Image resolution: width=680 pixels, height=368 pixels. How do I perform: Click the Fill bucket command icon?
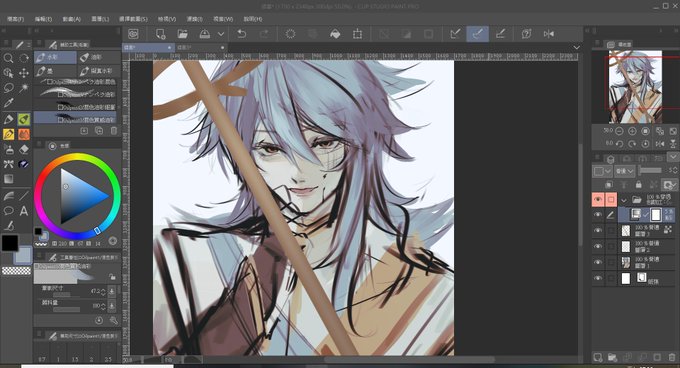click(x=335, y=34)
